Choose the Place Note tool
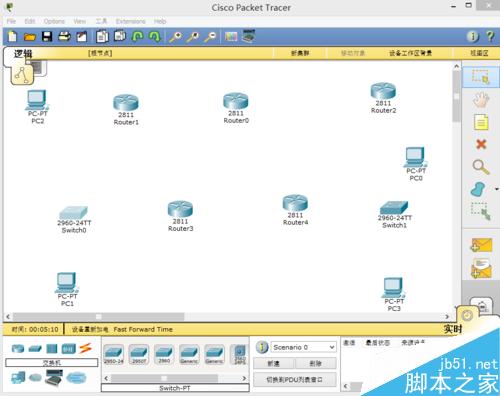Screen dimensions: 500x396 (481, 122)
